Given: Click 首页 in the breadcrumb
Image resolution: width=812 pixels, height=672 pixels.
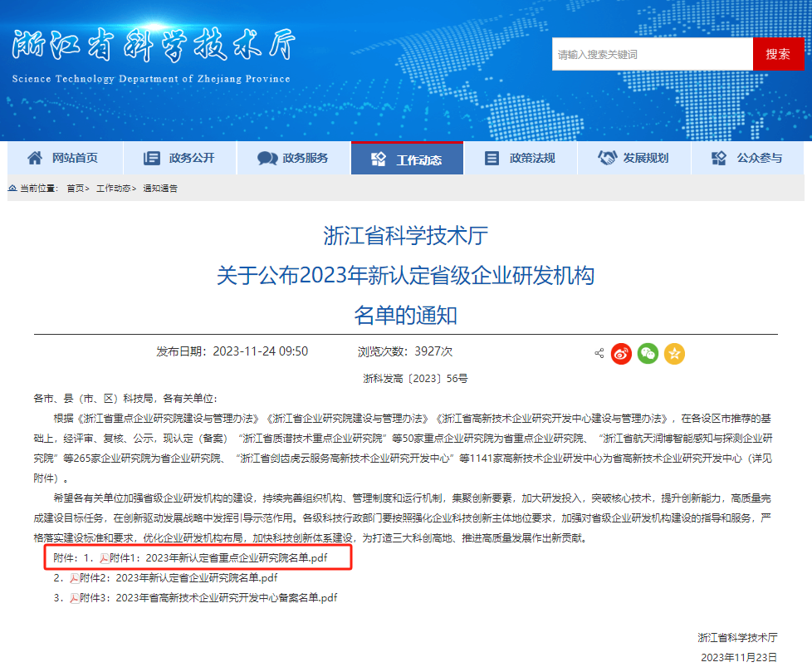Looking at the screenshot, I should (x=76, y=189).
